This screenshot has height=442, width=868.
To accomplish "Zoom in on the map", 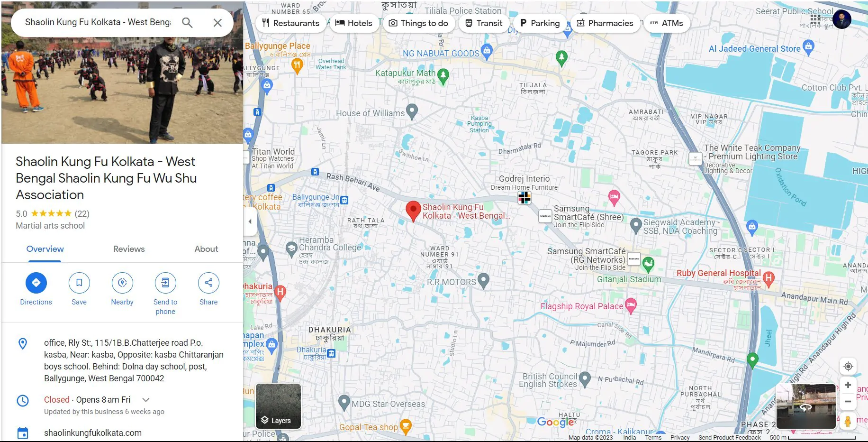I will pos(848,385).
